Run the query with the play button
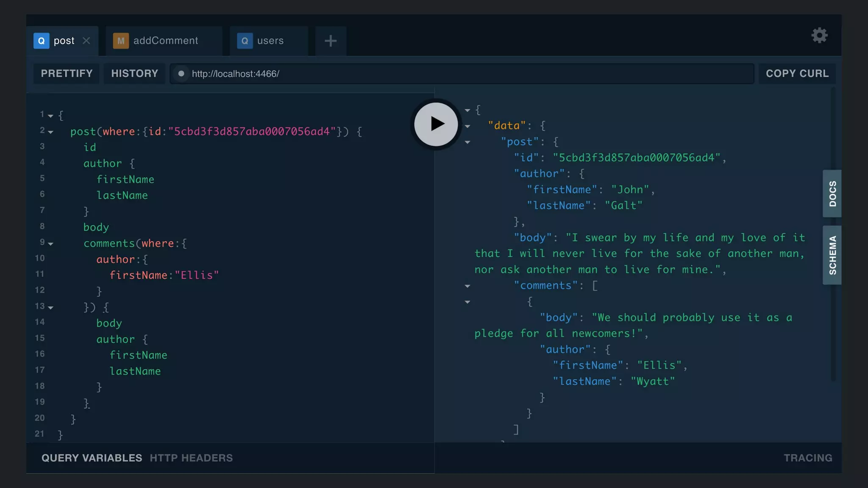Image resolution: width=868 pixels, height=488 pixels. (x=436, y=124)
